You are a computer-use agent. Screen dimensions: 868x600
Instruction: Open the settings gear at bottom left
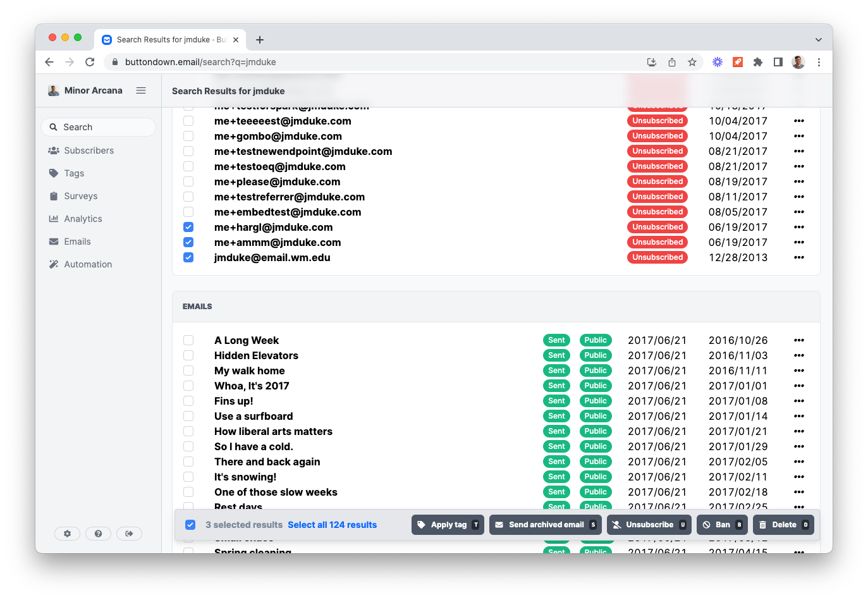pos(68,534)
